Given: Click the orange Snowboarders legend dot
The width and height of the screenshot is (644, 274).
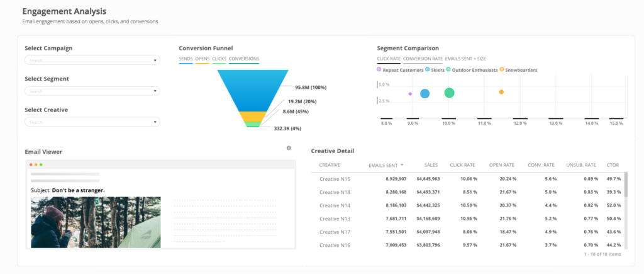Looking at the screenshot, I should [x=502, y=70].
